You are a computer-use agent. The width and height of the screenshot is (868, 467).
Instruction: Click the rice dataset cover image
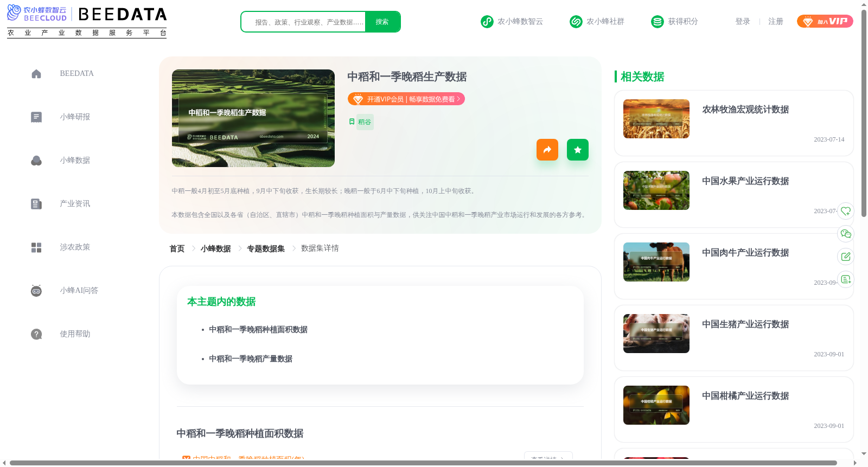point(253,118)
